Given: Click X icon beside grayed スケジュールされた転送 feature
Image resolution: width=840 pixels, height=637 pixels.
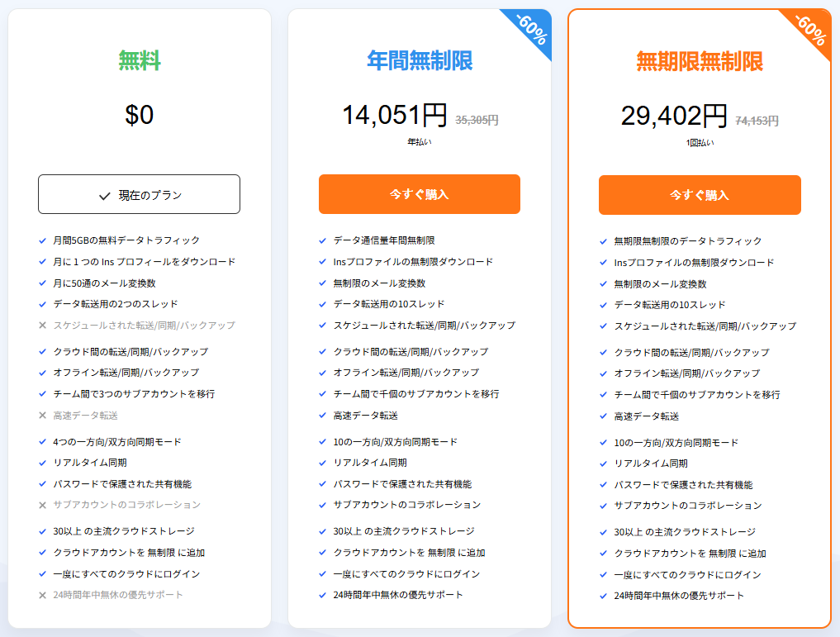Looking at the screenshot, I should [42, 326].
